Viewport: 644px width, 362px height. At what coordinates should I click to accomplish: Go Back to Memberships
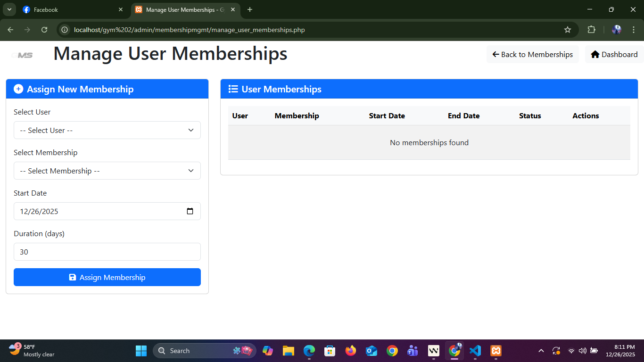532,54
